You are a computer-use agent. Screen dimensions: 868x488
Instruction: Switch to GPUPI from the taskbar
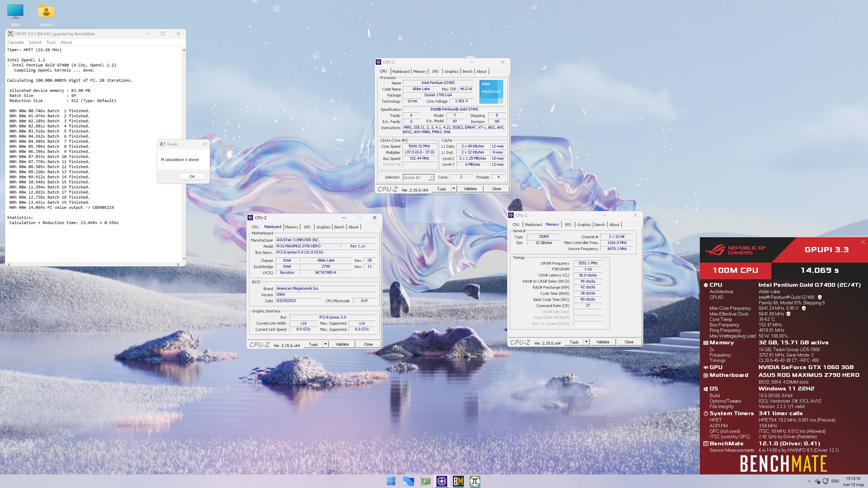coord(475,481)
